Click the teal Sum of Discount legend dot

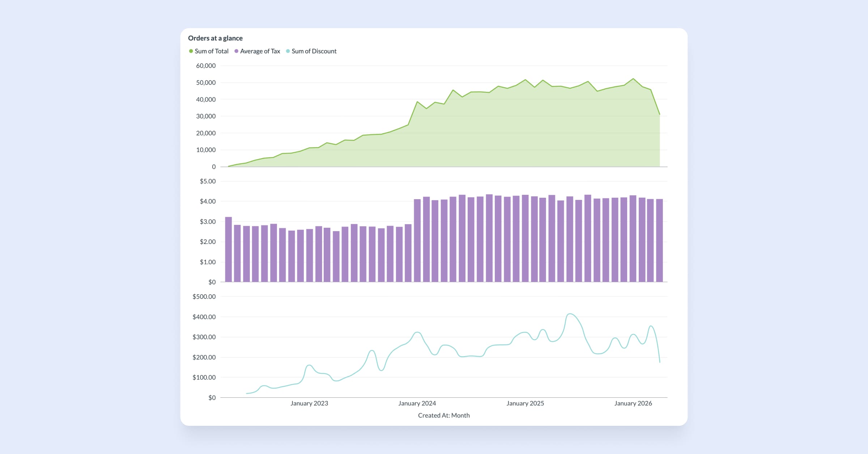[288, 51]
